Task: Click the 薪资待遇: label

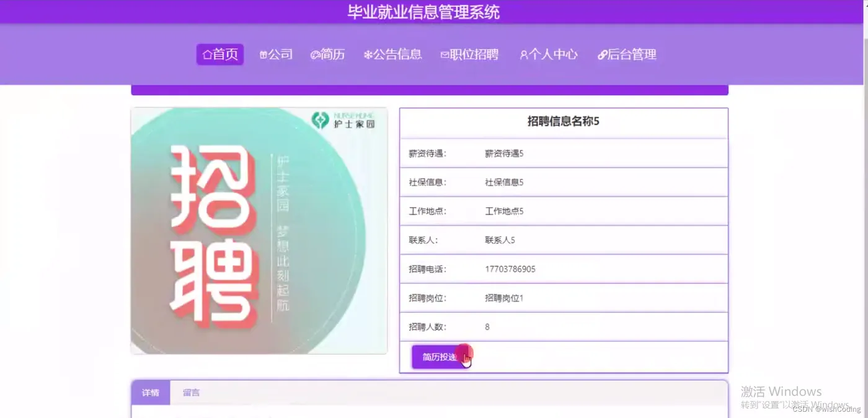Action: (427, 154)
